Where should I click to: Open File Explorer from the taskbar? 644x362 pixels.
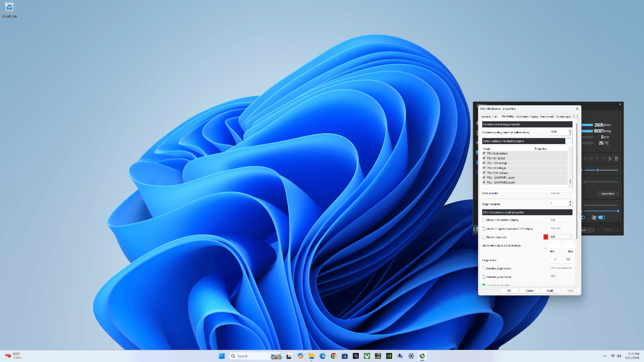pos(311,356)
